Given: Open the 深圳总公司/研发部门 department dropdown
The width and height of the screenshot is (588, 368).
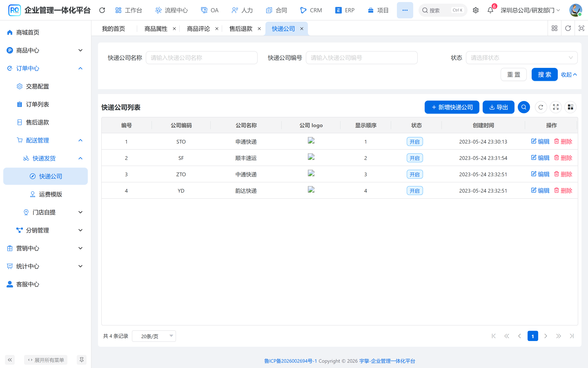Looking at the screenshot, I should (530, 10).
